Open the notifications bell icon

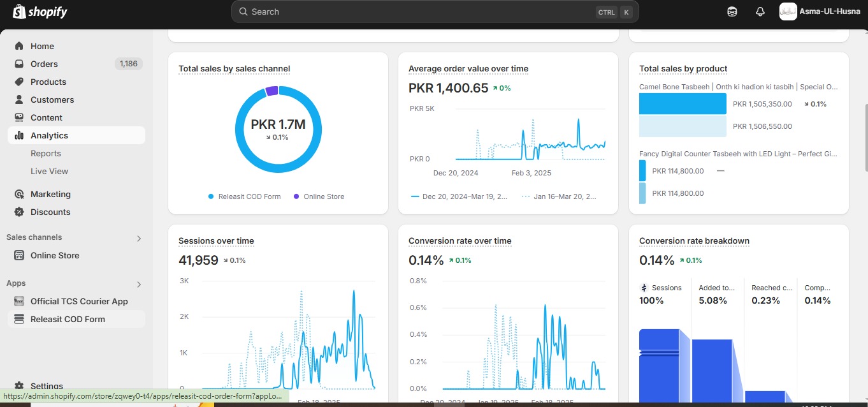click(x=760, y=11)
